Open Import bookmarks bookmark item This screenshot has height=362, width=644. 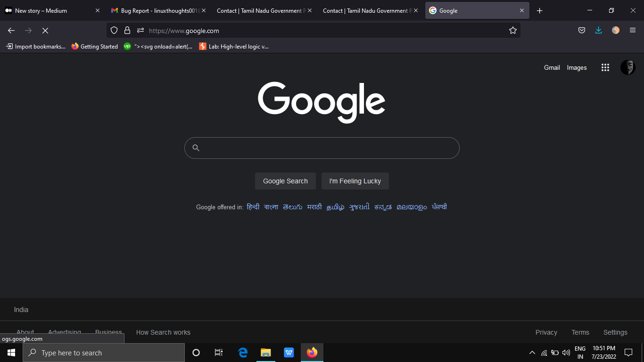click(36, 46)
